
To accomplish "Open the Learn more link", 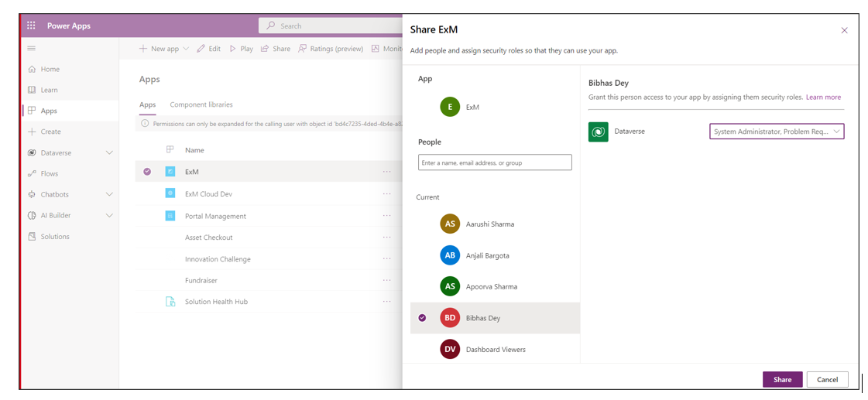I will (823, 97).
